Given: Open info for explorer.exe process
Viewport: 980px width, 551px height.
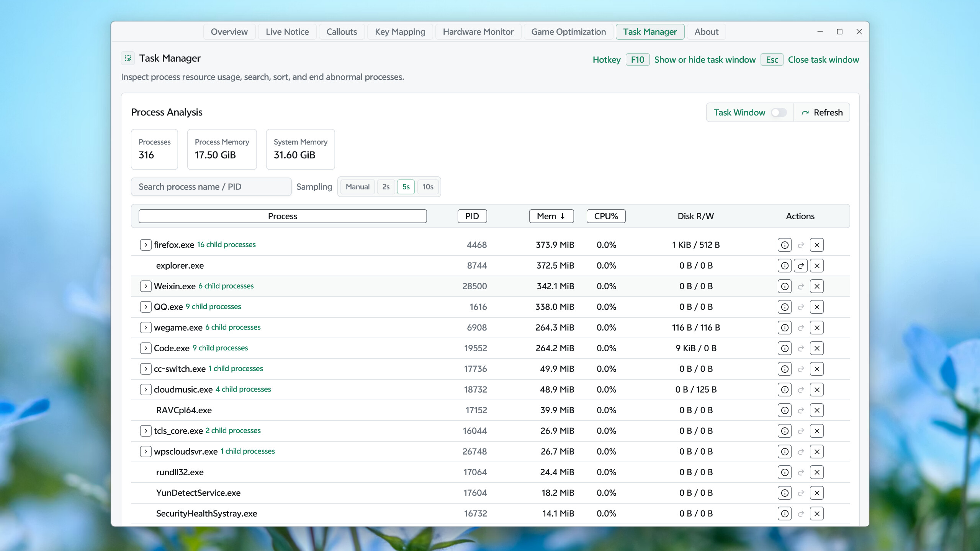Looking at the screenshot, I should tap(784, 266).
